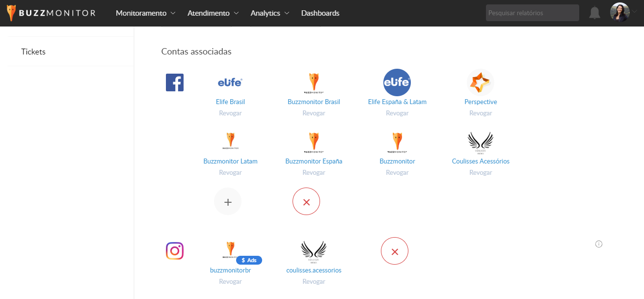The height and width of the screenshot is (299, 644).
Task: Add a new Facebook account
Action: click(228, 201)
